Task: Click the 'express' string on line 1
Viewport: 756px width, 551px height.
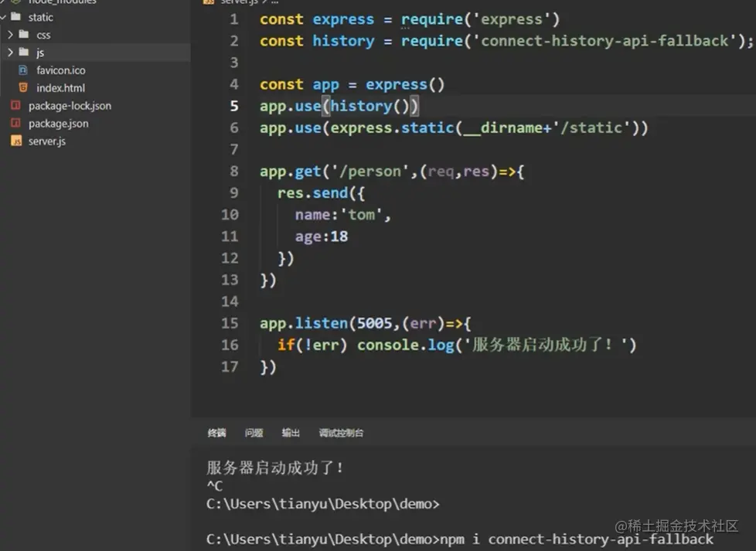Action: coord(512,19)
